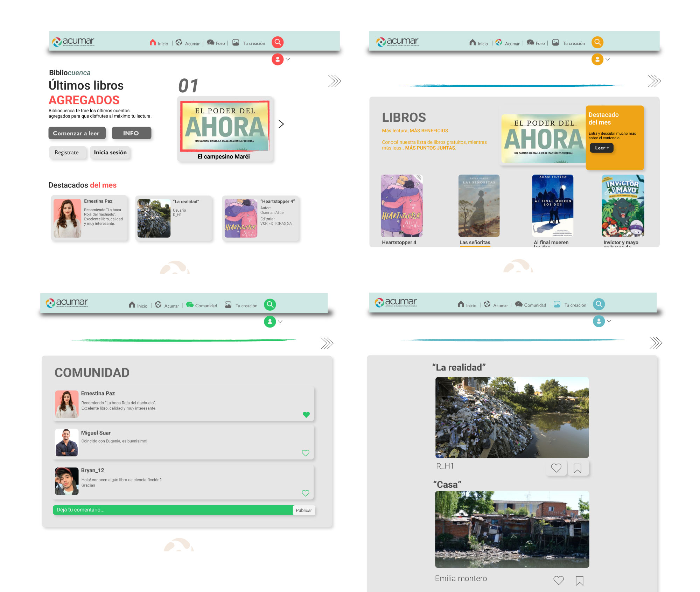Click the red search icon in top navbar
This screenshot has width=700, height=592.
[x=278, y=42]
